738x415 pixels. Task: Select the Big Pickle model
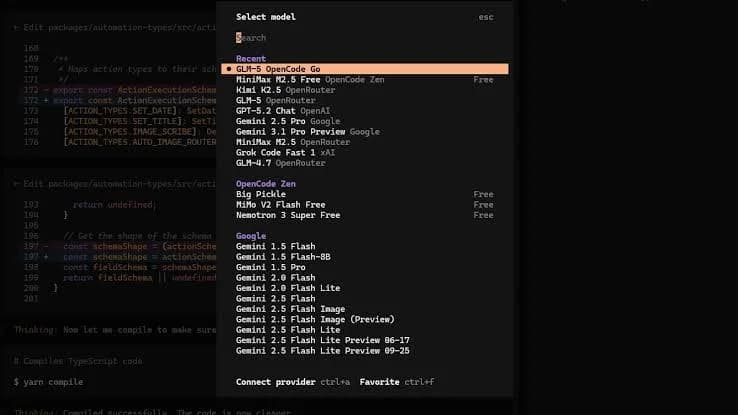(365, 194)
